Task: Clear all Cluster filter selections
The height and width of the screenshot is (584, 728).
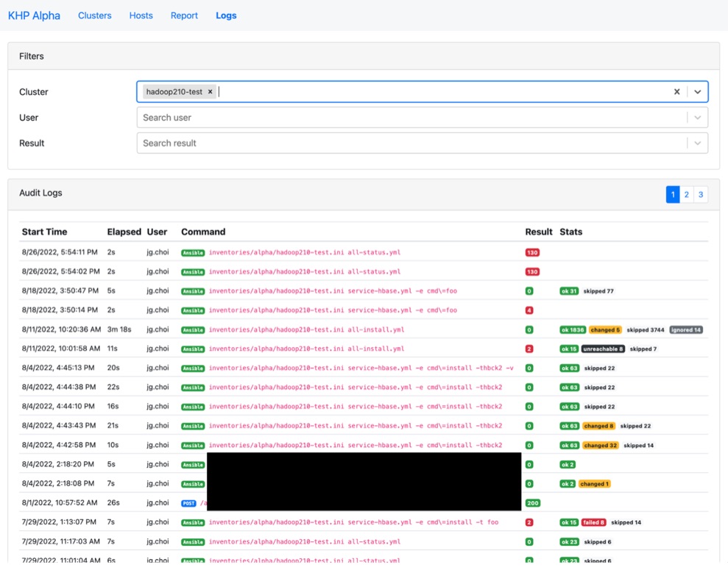Action: point(677,92)
